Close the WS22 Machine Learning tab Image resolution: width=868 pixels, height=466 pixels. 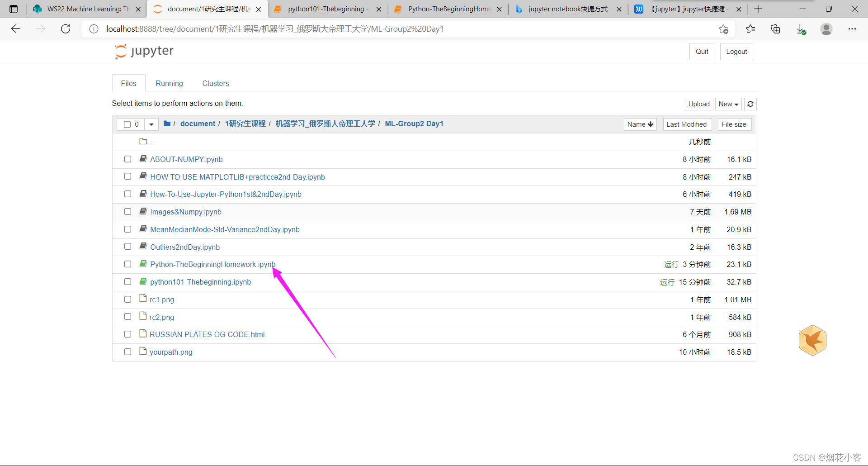click(x=138, y=9)
